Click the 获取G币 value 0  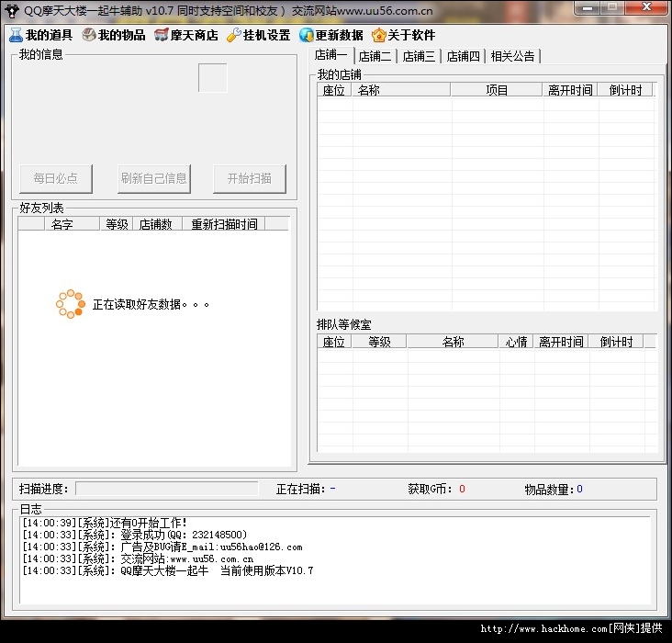click(462, 489)
